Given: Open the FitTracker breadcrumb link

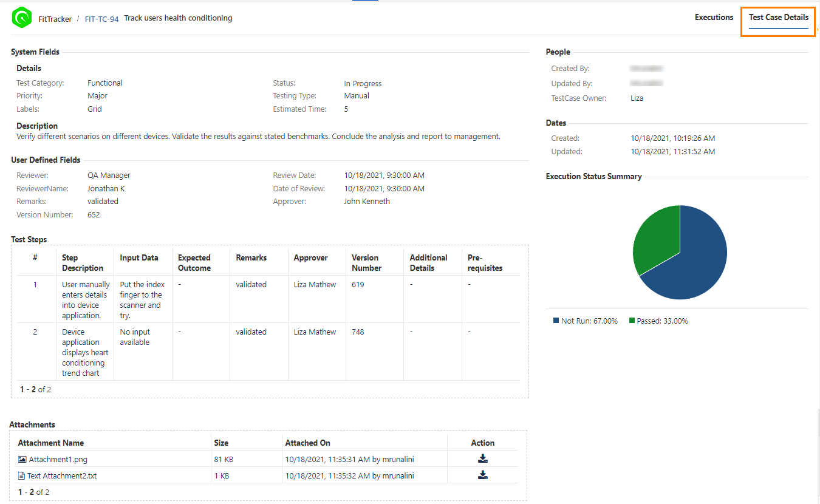Looking at the screenshot, I should [55, 18].
